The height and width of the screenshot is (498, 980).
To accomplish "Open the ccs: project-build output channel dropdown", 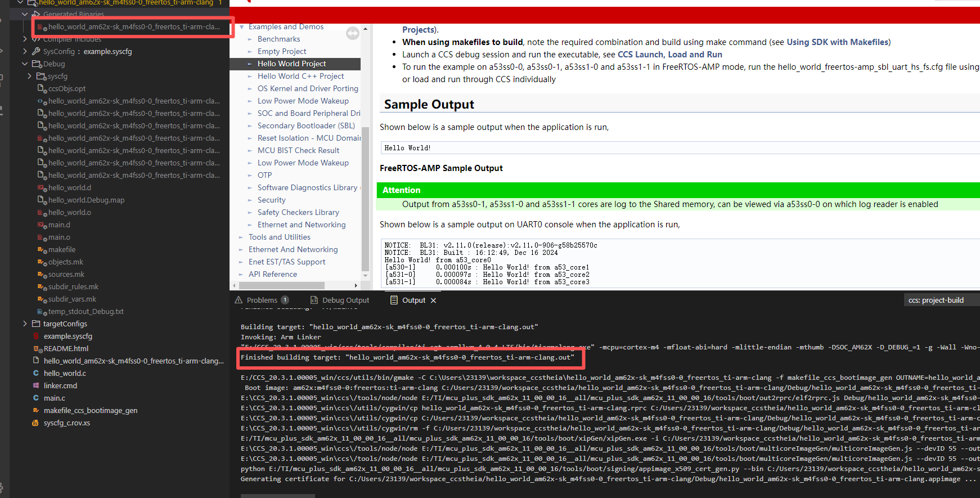I will 941,300.
